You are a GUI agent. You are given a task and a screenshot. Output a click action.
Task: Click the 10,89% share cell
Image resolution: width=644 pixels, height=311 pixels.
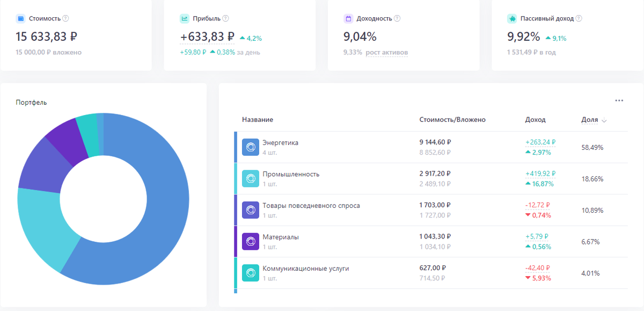pos(592,210)
